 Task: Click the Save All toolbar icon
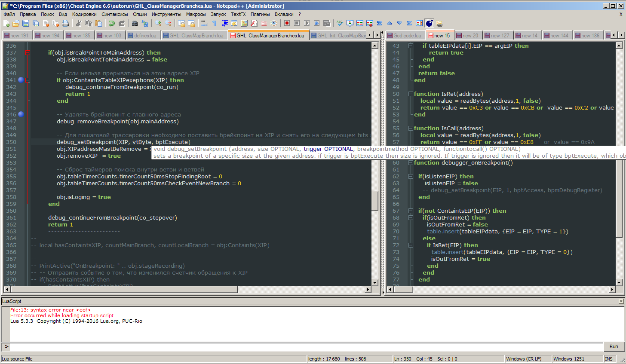coord(36,23)
